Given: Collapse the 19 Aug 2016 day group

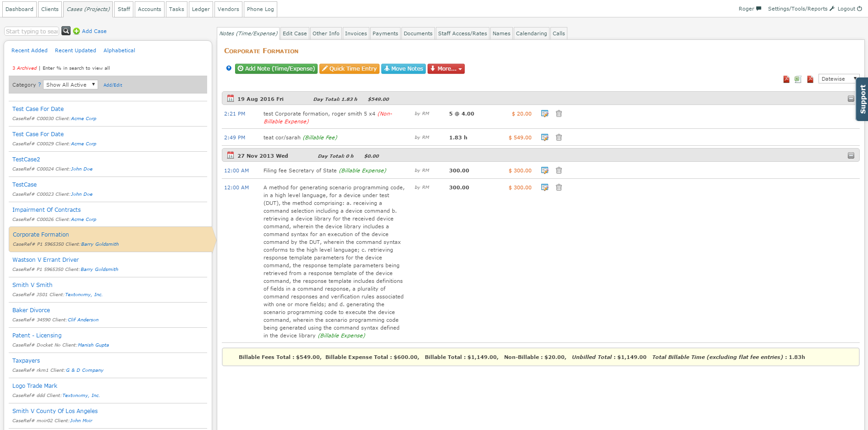Looking at the screenshot, I should coord(851,99).
